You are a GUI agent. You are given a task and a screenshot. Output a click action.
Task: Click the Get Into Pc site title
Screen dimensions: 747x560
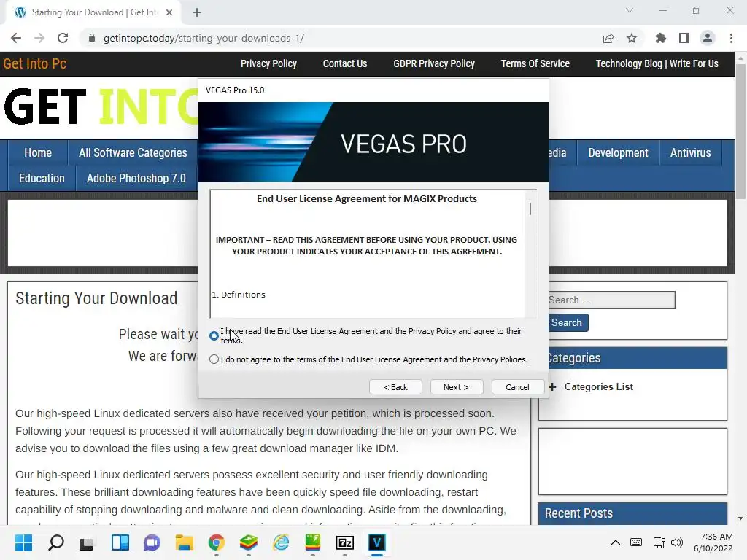(x=35, y=64)
